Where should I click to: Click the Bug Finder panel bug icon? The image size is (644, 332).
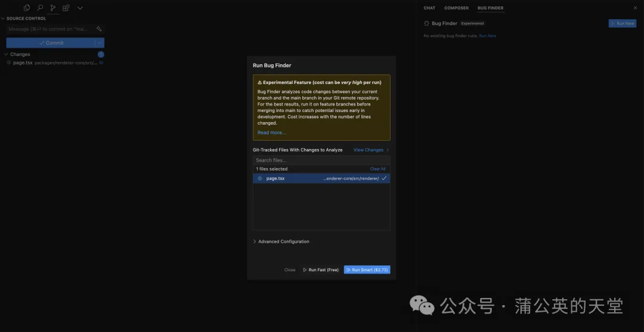[427, 23]
